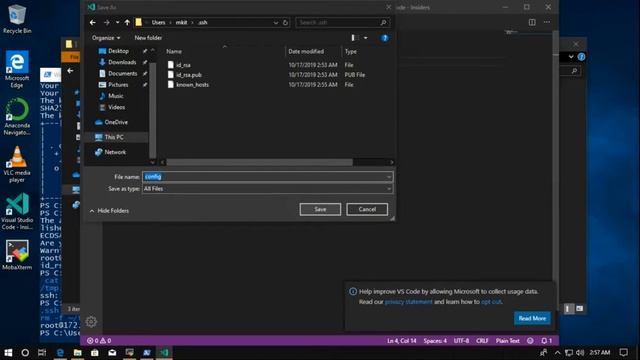Open File Explorer from taskbar
Image resolution: width=640 pixels, height=360 pixels.
[x=78, y=353]
